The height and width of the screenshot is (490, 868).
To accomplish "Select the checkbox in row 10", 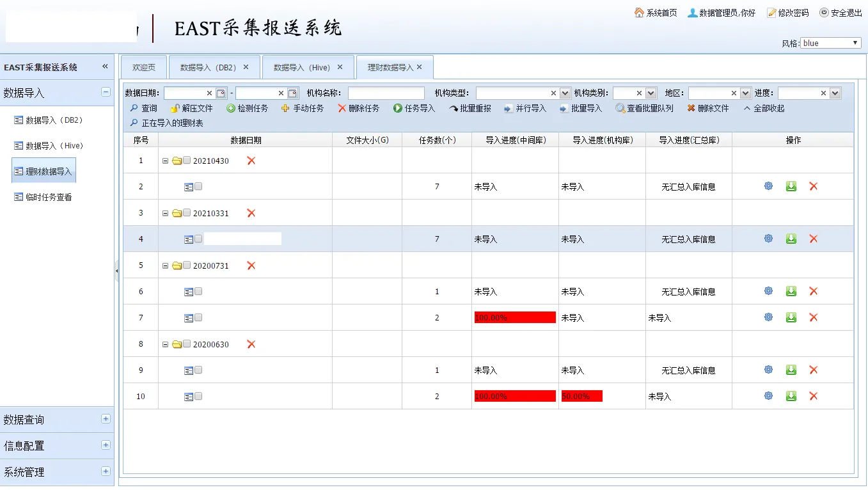I will coord(198,397).
